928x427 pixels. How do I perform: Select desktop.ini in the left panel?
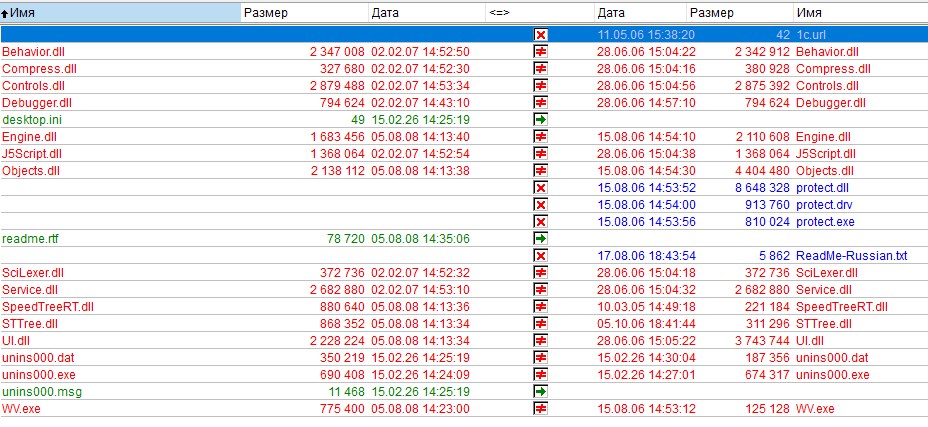(32, 120)
